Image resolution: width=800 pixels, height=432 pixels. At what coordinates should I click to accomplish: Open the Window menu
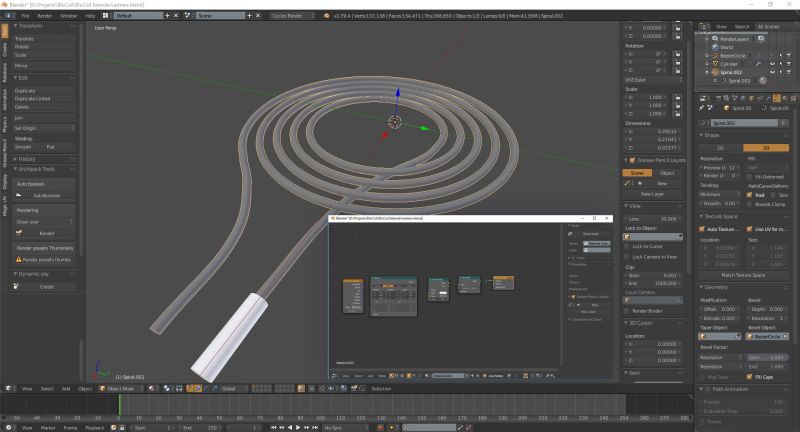click(x=68, y=16)
